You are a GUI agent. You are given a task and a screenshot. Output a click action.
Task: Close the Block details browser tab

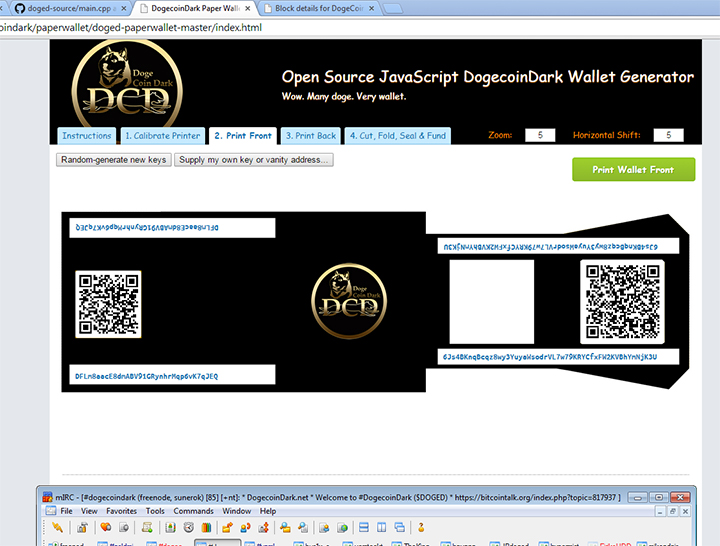[371, 8]
